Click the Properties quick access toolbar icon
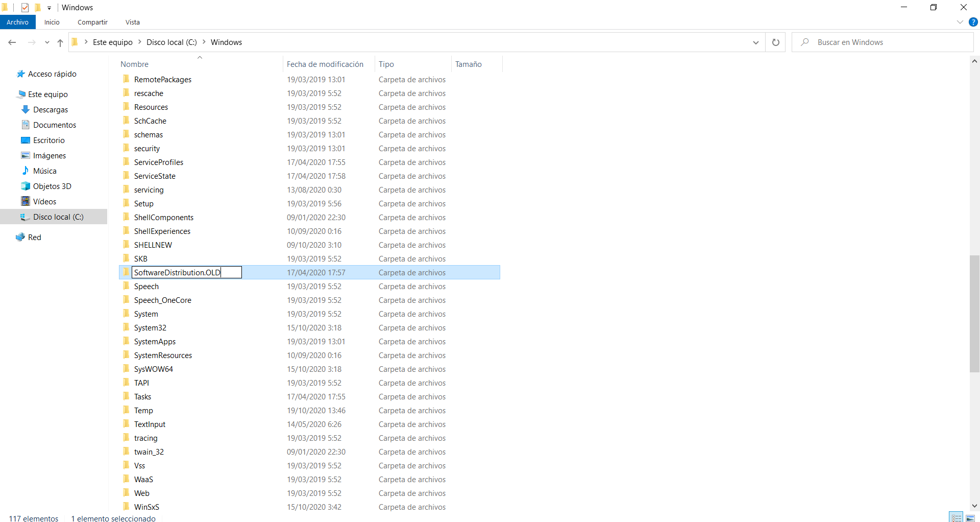 (25, 8)
